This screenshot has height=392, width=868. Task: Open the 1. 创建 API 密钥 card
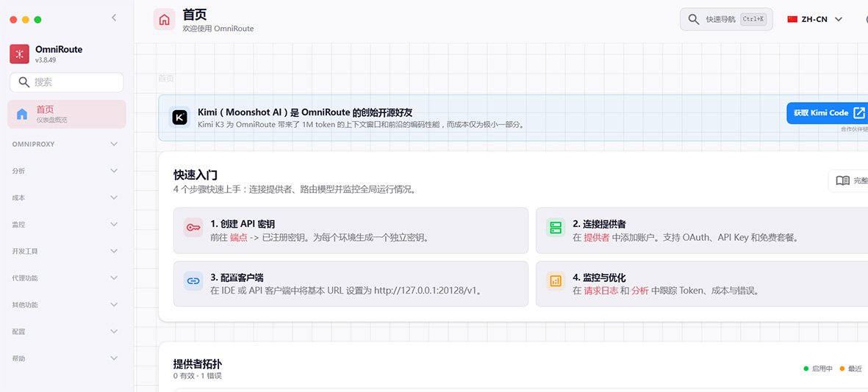[351, 231]
